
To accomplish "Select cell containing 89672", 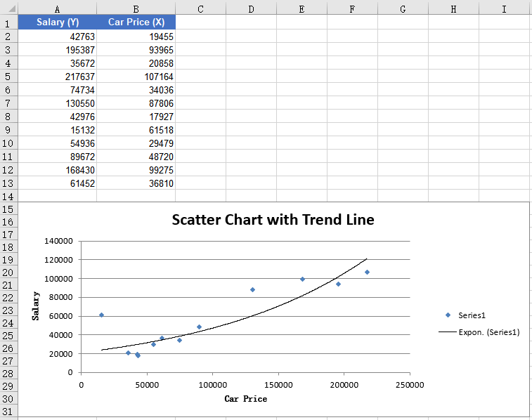I will [58, 157].
